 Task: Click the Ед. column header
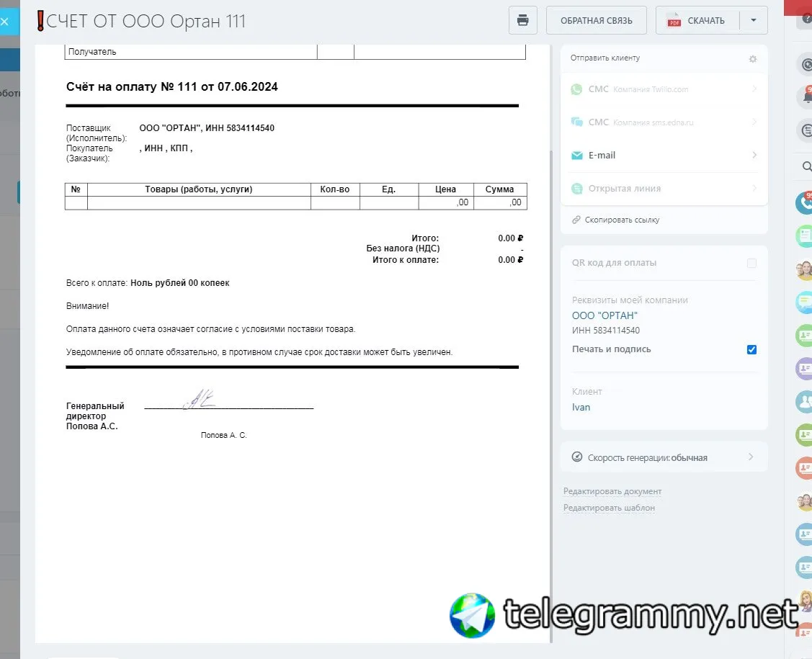point(388,189)
